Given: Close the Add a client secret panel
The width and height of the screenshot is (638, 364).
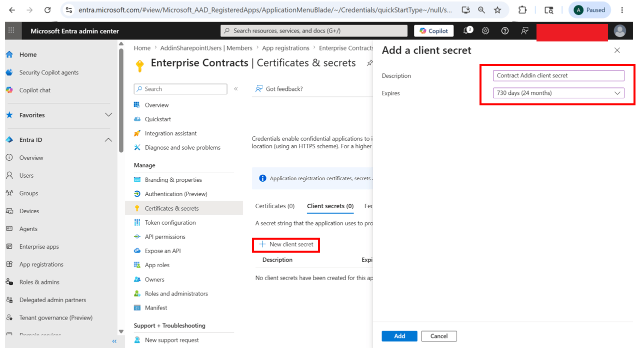Looking at the screenshot, I should pos(617,50).
